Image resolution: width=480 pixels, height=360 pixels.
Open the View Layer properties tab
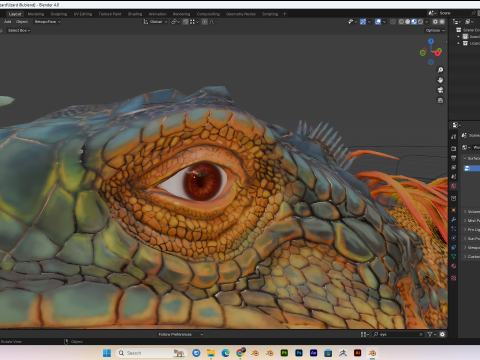454,167
